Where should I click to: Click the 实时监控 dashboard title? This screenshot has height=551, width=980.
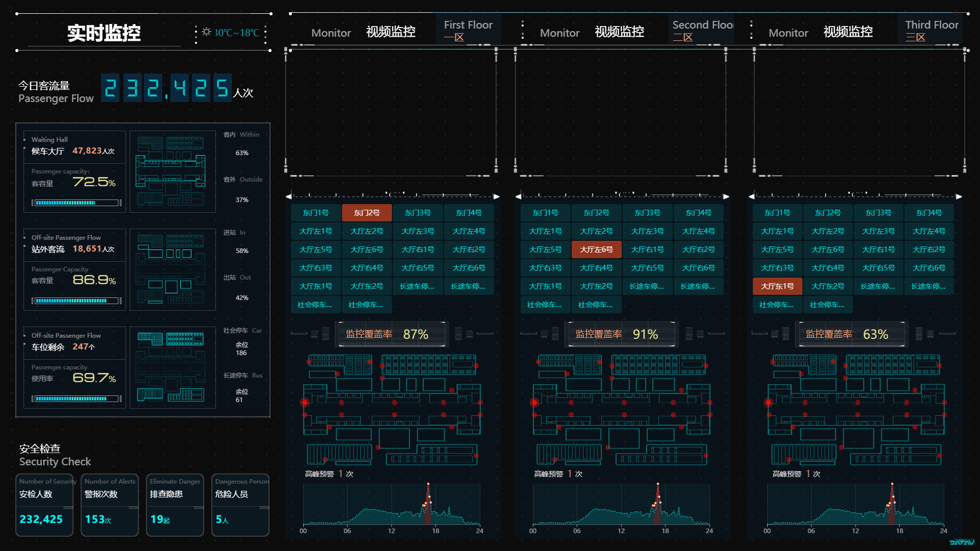click(x=104, y=33)
